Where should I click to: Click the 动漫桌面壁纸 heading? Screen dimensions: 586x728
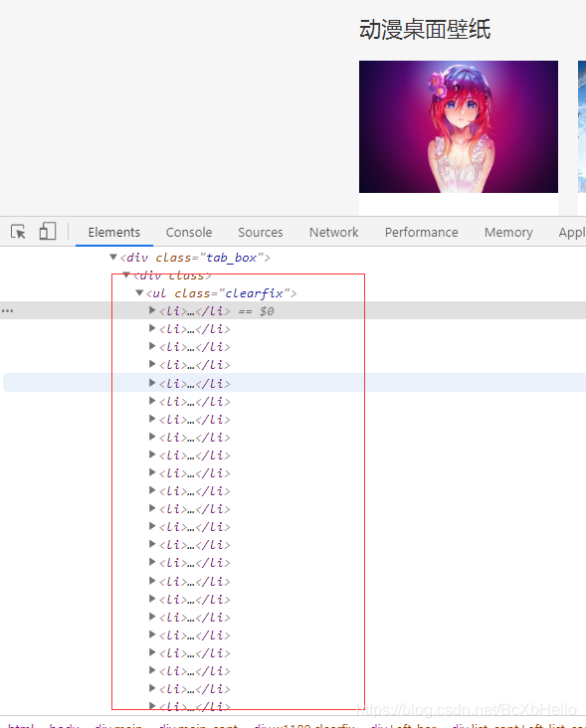[425, 30]
